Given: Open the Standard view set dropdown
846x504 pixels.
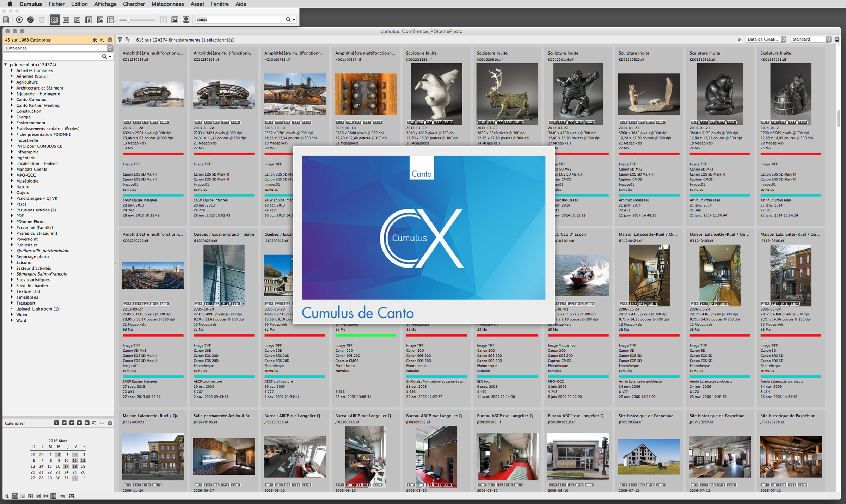Looking at the screenshot, I should point(810,39).
